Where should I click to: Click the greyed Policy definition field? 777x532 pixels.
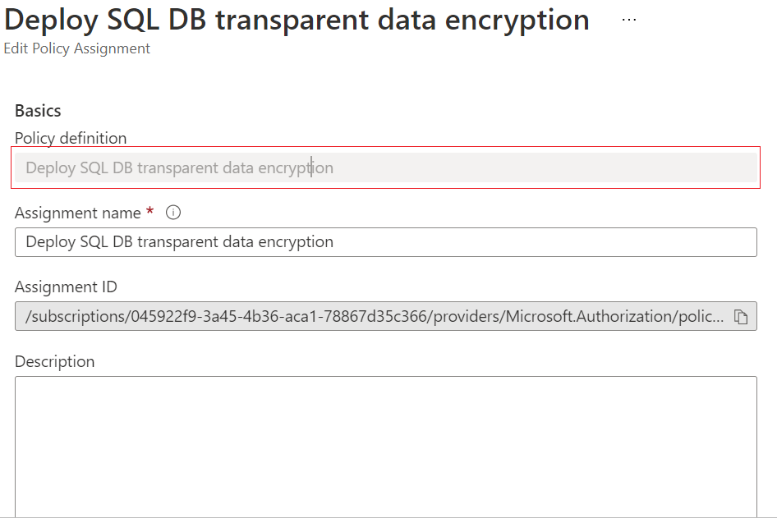tap(385, 167)
